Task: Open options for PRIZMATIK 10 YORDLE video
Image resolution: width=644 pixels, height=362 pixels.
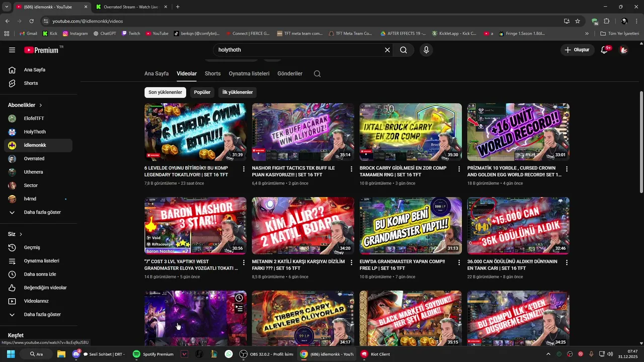Action: pyautogui.click(x=567, y=169)
